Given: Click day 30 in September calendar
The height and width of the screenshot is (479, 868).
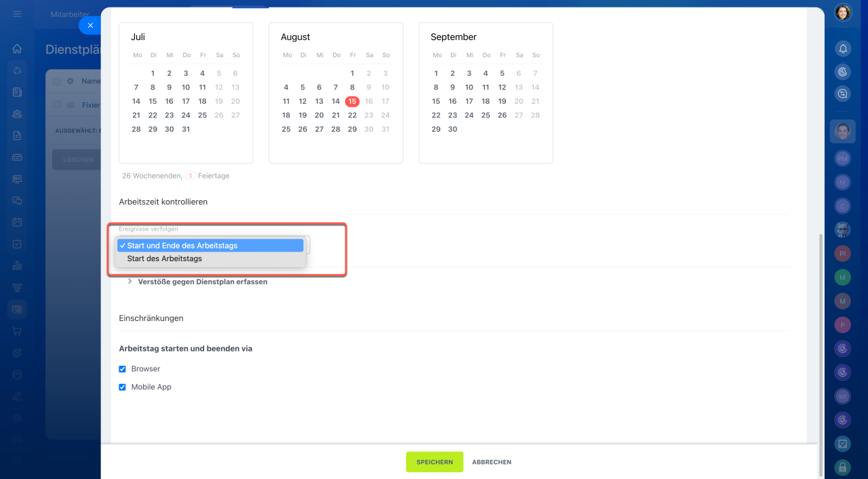Looking at the screenshot, I should click(452, 129).
